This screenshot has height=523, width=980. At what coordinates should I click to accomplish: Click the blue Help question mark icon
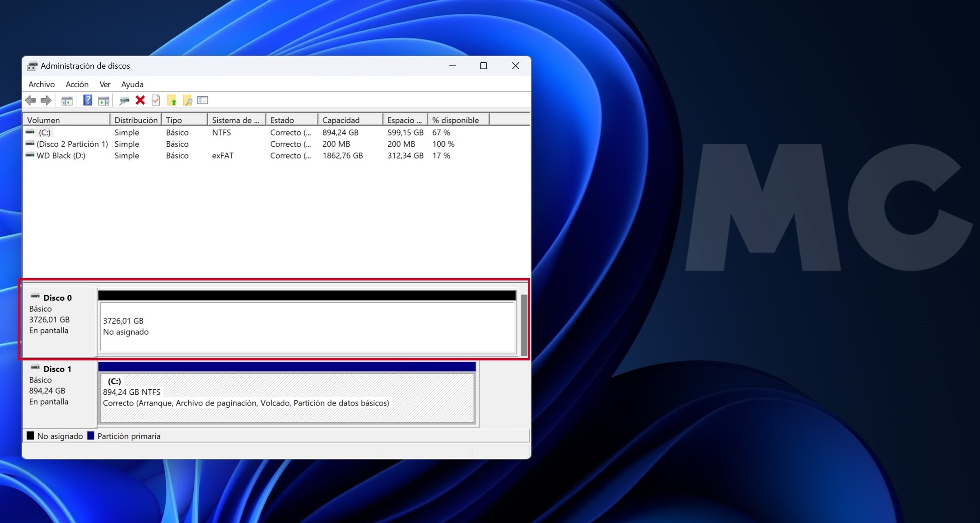coord(88,100)
